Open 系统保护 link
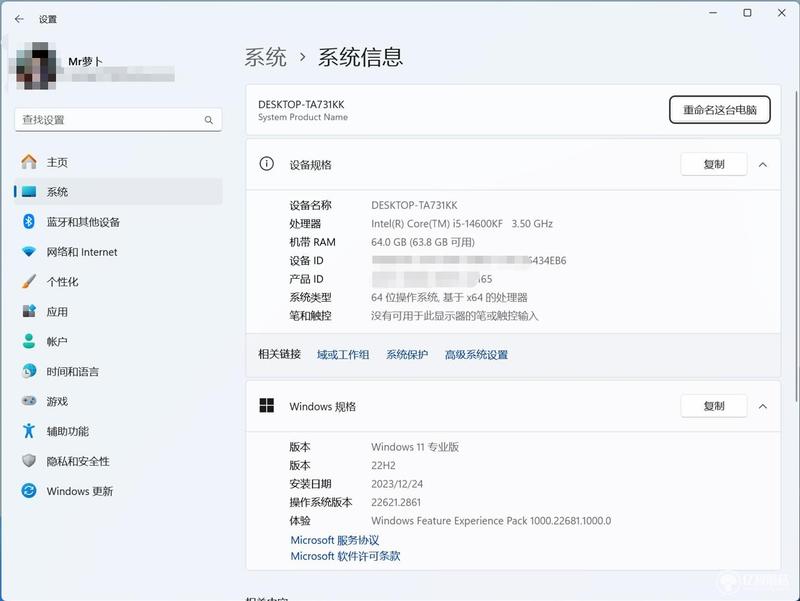The image size is (800, 601). (407, 355)
